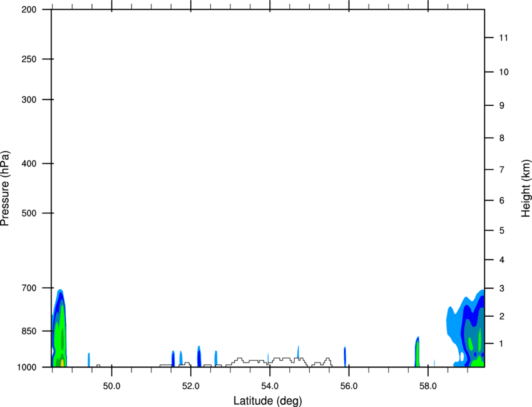The width and height of the screenshot is (532, 407).
Task: Click the 54.0 latitude label
Action: coord(270,386)
